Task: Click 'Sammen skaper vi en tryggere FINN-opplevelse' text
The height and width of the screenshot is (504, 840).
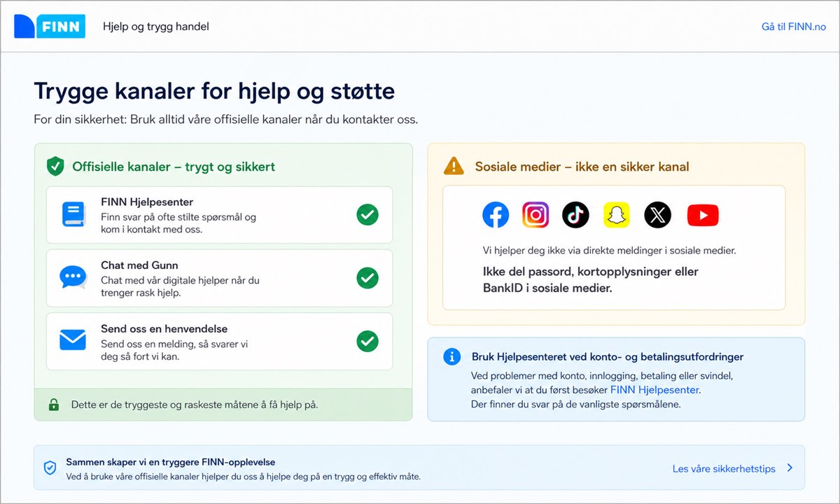Action: pyautogui.click(x=171, y=462)
